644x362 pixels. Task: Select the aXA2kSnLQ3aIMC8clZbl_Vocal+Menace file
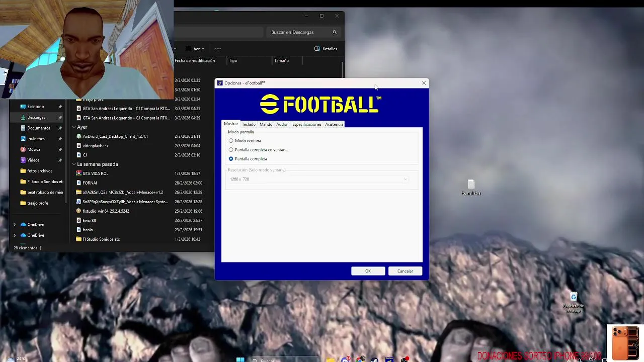[x=123, y=192]
